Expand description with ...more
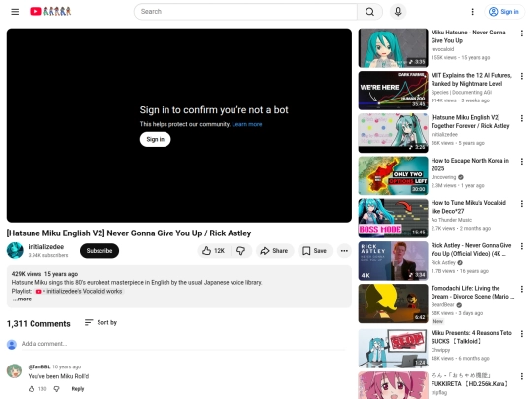532x399 pixels. 22,299
